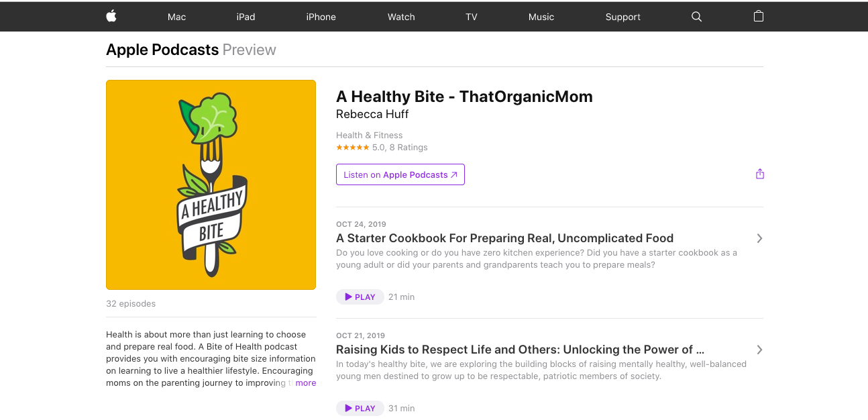Click the Listen on Apple Podcasts button
868x420 pixels.
(400, 174)
